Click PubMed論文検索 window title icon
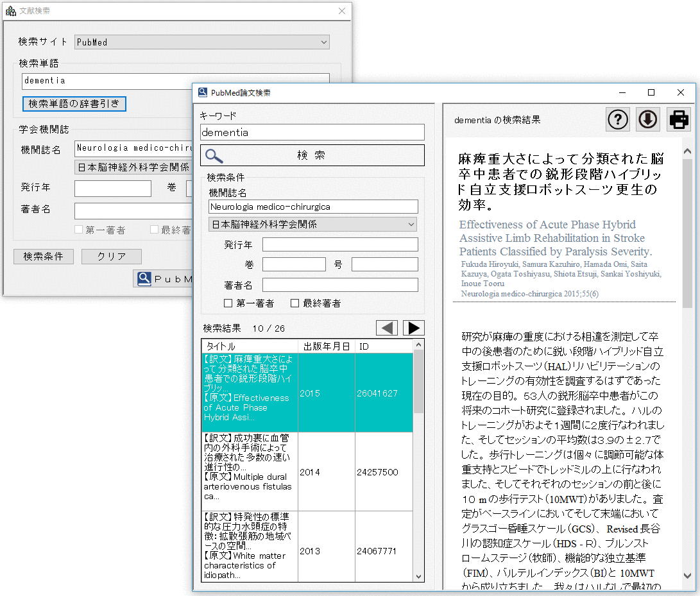Viewport: 700px width, 596px height. (x=203, y=92)
